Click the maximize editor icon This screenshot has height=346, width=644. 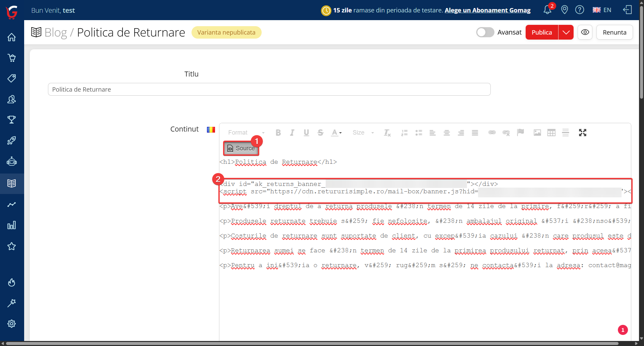point(583,133)
